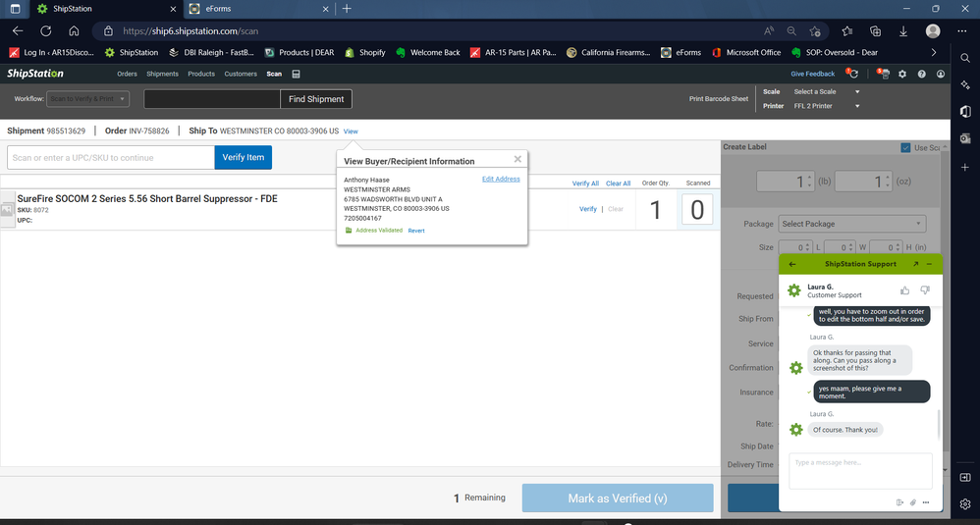Image resolution: width=980 pixels, height=525 pixels.
Task: Expand the Select a Scale dropdown
Action: click(x=826, y=91)
